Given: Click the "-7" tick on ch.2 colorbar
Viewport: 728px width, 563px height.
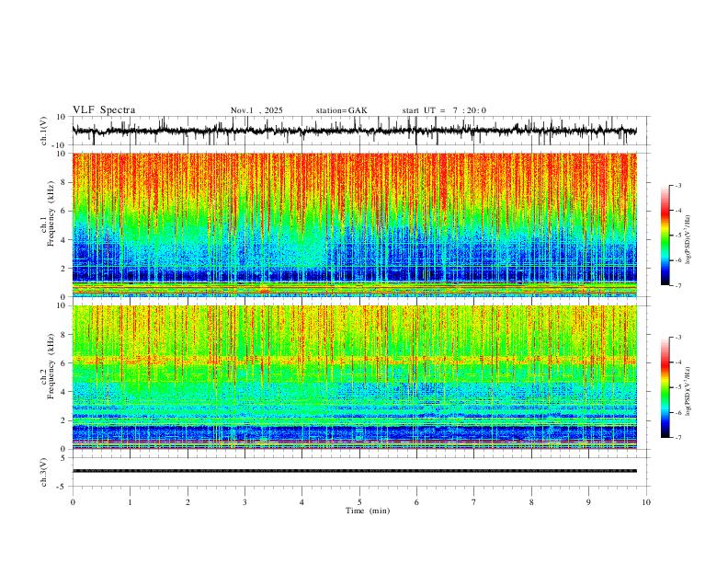Looking at the screenshot, I should [678, 437].
